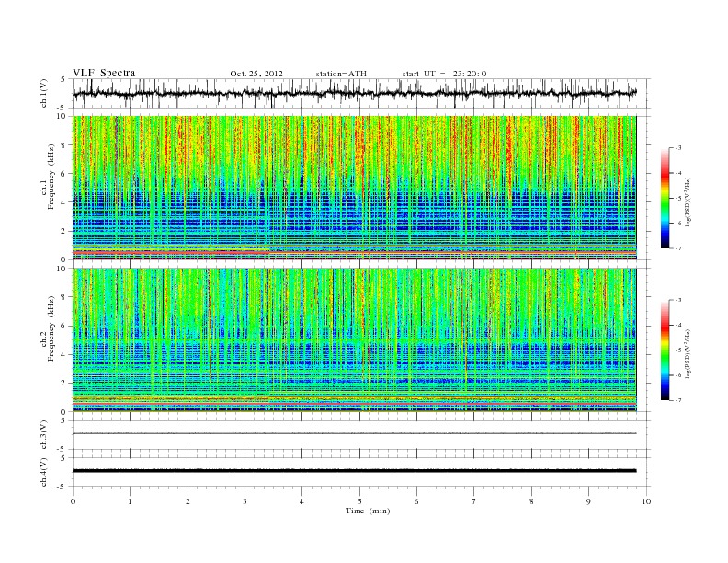Click the '9' tick on the time axis

(588, 501)
